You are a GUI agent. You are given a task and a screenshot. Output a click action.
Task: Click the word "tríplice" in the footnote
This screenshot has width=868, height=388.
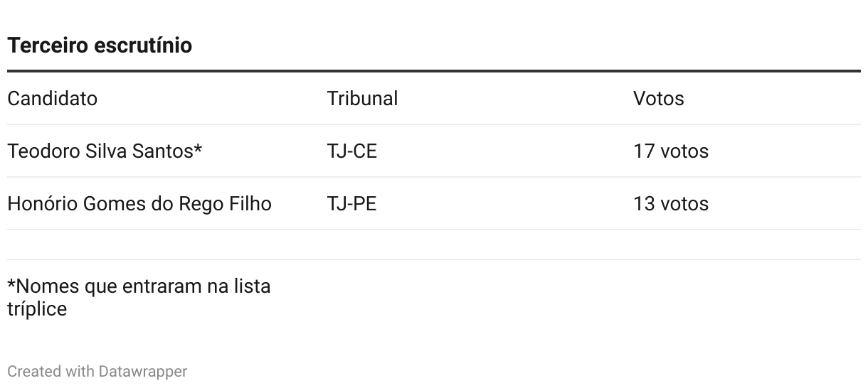[37, 309]
